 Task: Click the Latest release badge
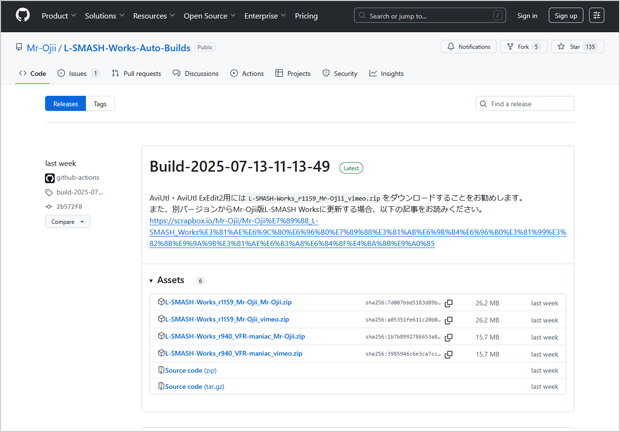coord(351,168)
